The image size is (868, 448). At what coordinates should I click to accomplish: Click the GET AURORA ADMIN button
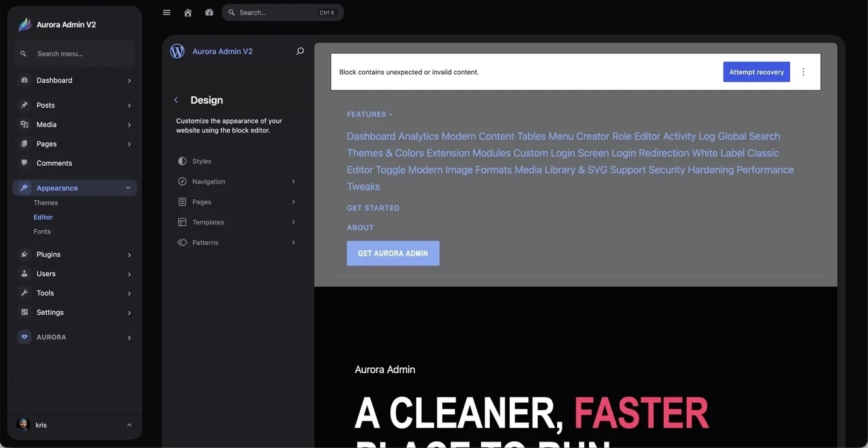click(x=393, y=253)
